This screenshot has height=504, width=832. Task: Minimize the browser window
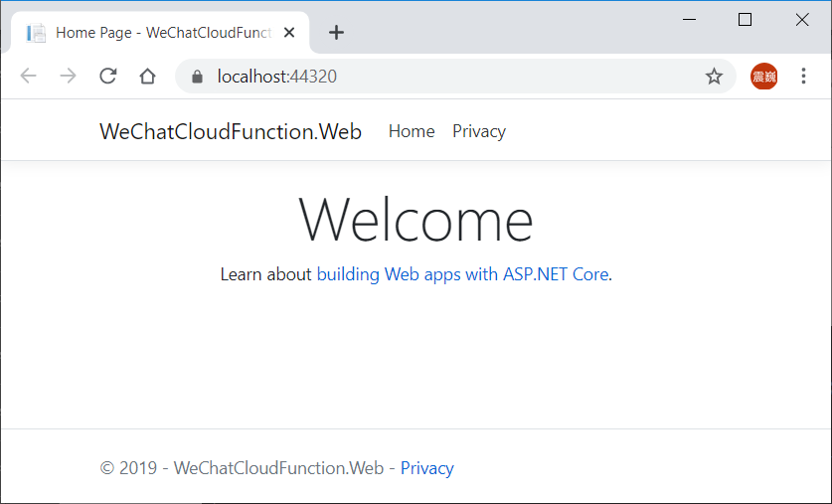689,20
